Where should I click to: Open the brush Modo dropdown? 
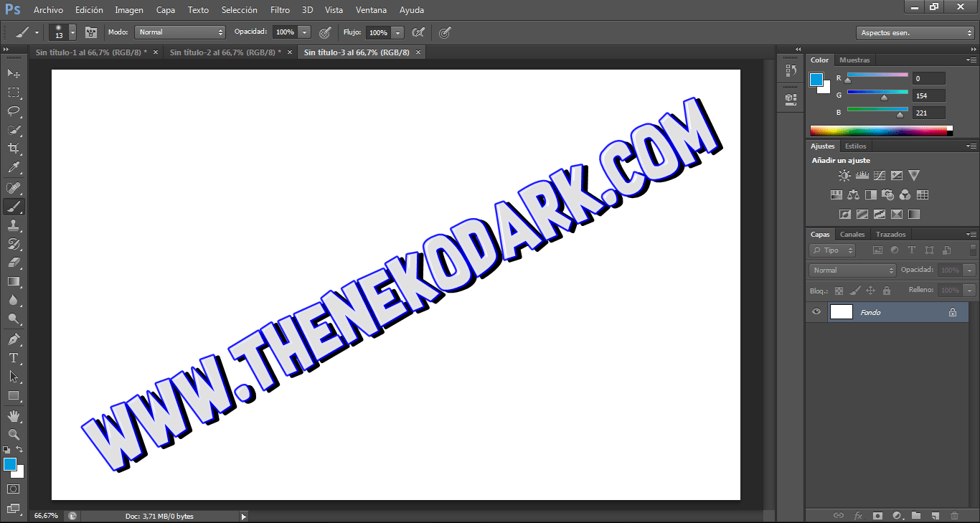tap(180, 32)
